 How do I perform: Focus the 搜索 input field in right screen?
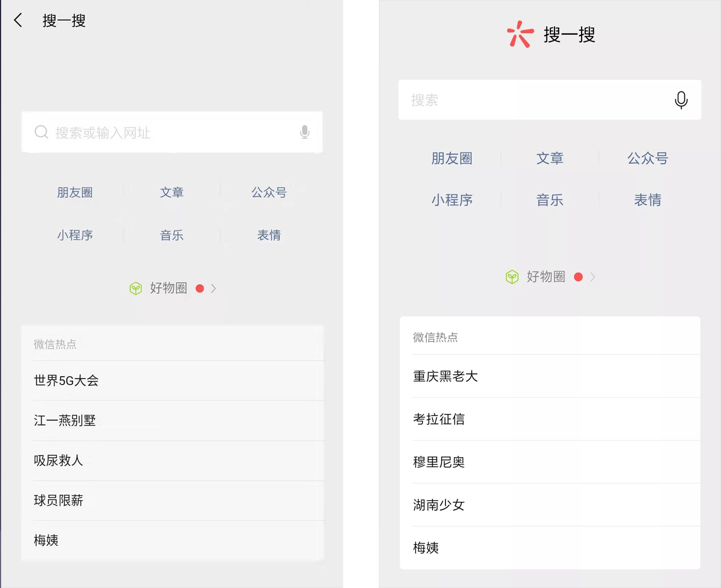[550, 100]
